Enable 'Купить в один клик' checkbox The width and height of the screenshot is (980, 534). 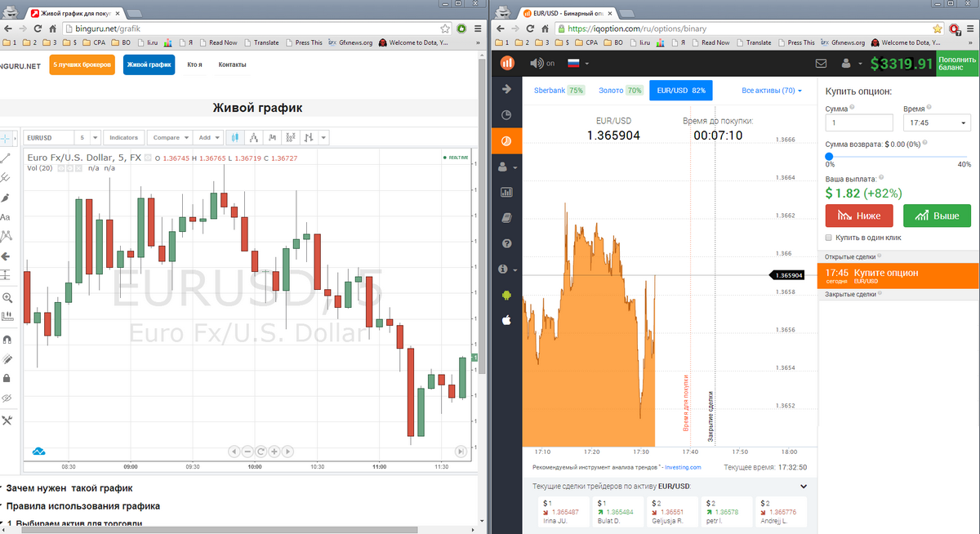tap(829, 238)
